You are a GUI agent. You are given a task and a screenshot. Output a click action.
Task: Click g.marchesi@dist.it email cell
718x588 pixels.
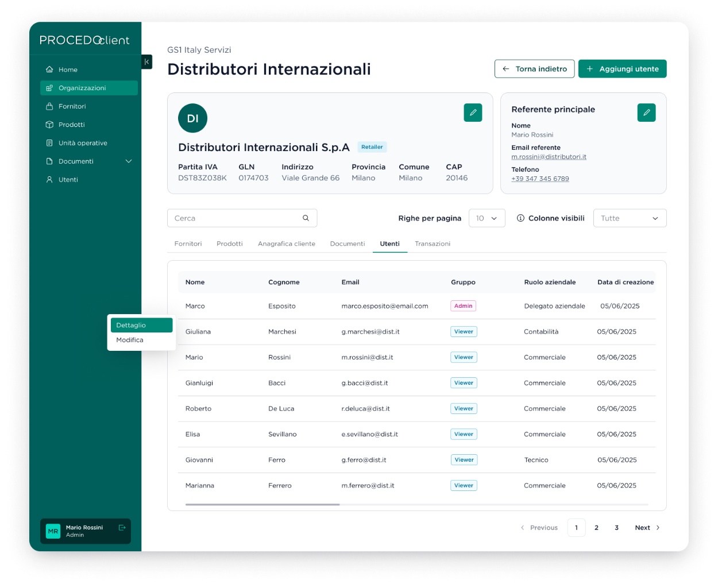click(x=370, y=332)
